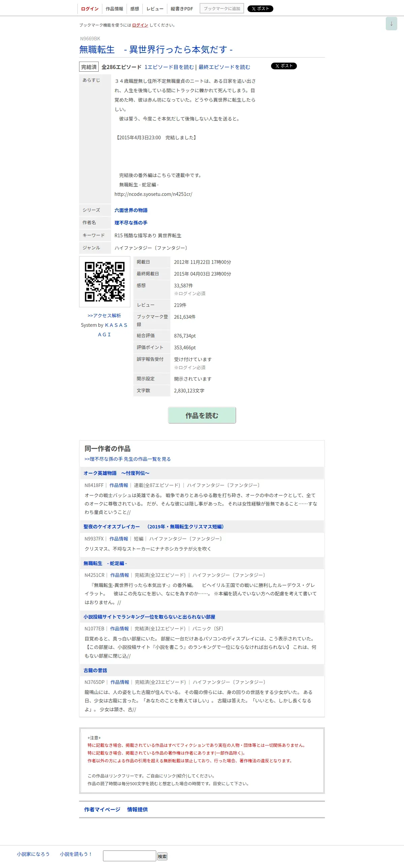Select the URL http://ncode.syosetu.com/n4251cr/ text
The width and height of the screenshot is (404, 868).
coord(153,194)
